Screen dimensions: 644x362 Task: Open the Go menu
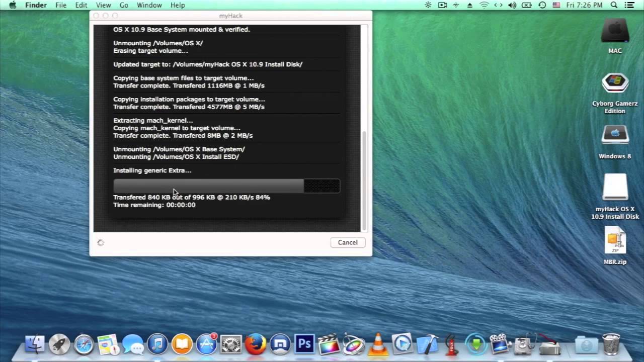coord(124,5)
